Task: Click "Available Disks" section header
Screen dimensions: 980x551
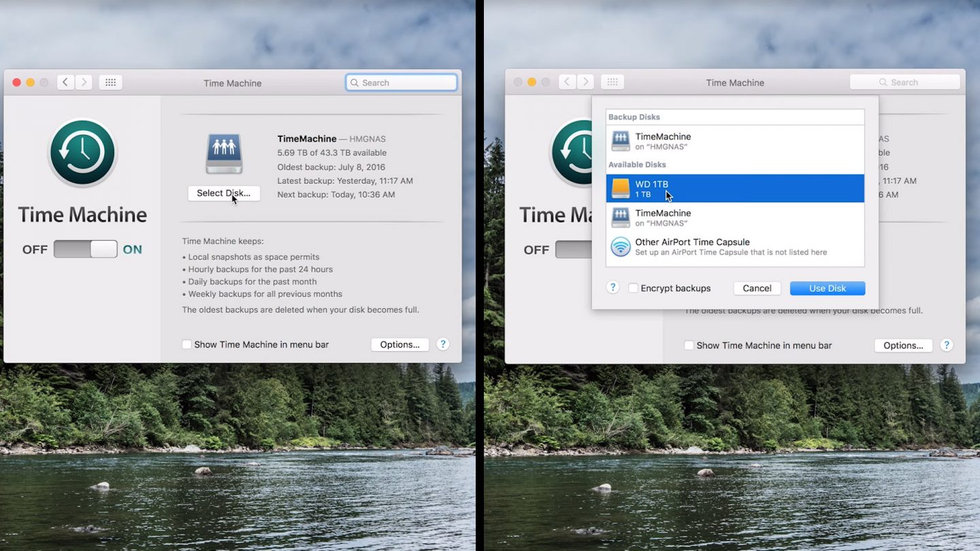Action: point(637,165)
